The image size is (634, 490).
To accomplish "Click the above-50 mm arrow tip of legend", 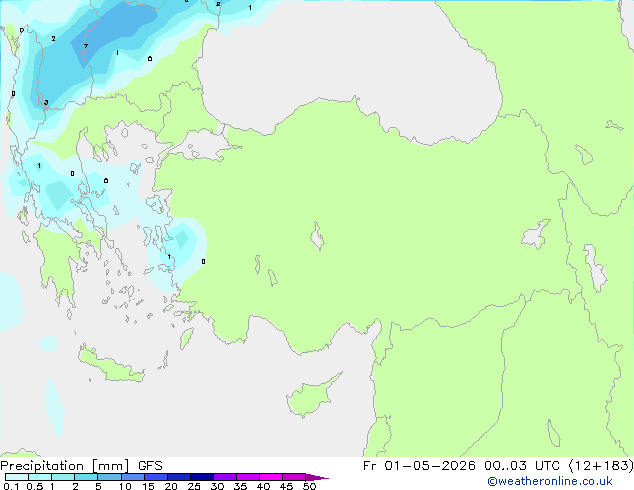I will (317, 477).
